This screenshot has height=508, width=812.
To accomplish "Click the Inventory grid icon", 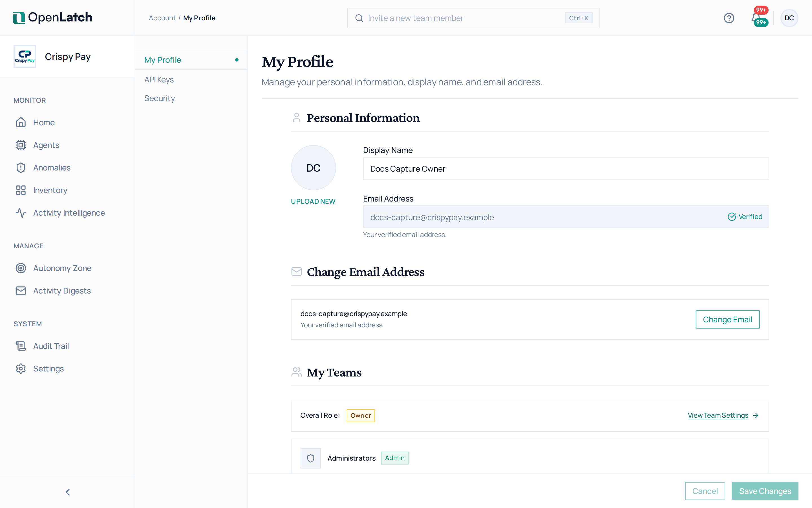I will click(21, 190).
